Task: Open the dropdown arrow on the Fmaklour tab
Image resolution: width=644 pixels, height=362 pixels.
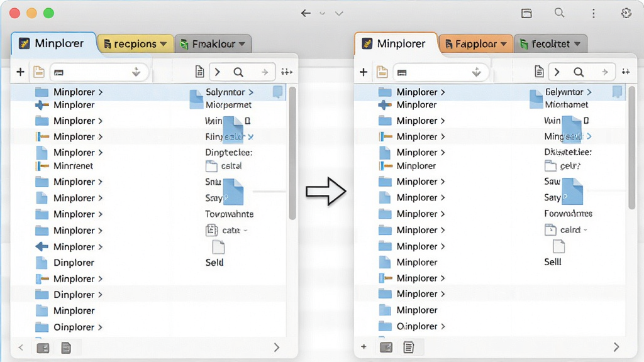Action: pos(242,44)
